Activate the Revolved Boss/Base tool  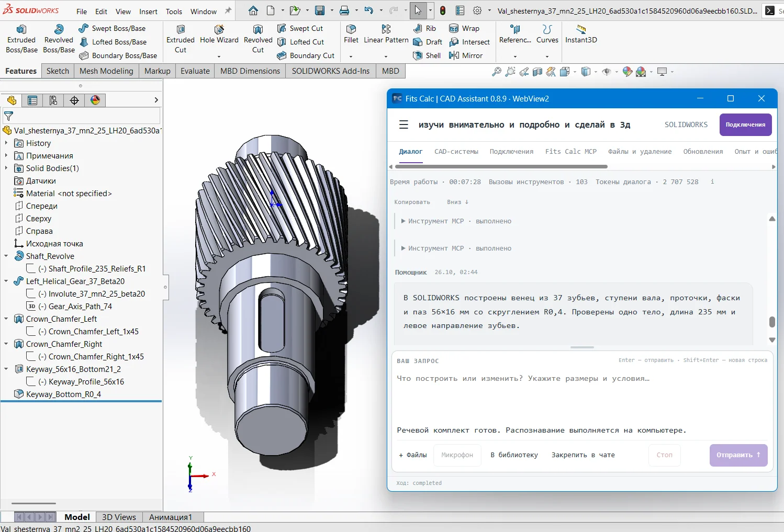(59, 39)
